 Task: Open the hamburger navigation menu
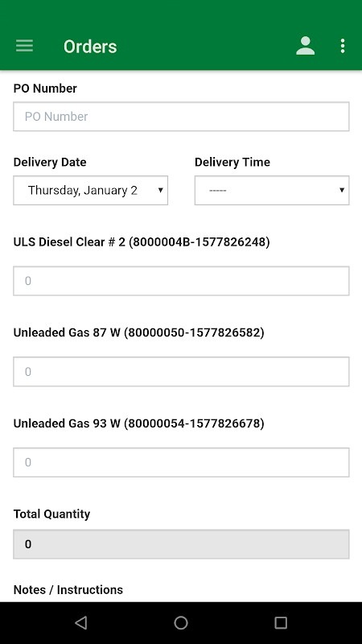[x=25, y=46]
